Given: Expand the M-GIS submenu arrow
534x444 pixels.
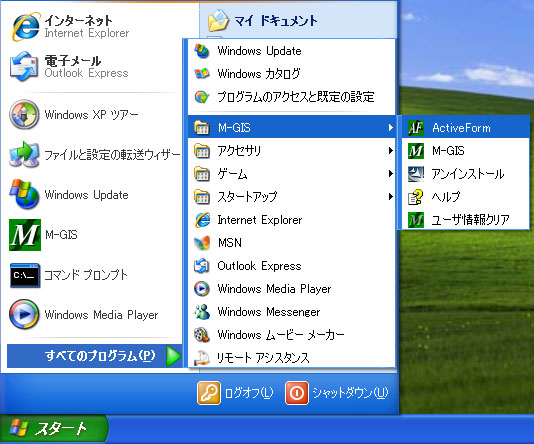Looking at the screenshot, I should [391, 128].
